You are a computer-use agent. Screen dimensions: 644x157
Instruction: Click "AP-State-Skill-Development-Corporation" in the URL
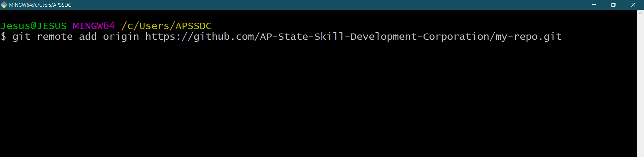(375, 36)
